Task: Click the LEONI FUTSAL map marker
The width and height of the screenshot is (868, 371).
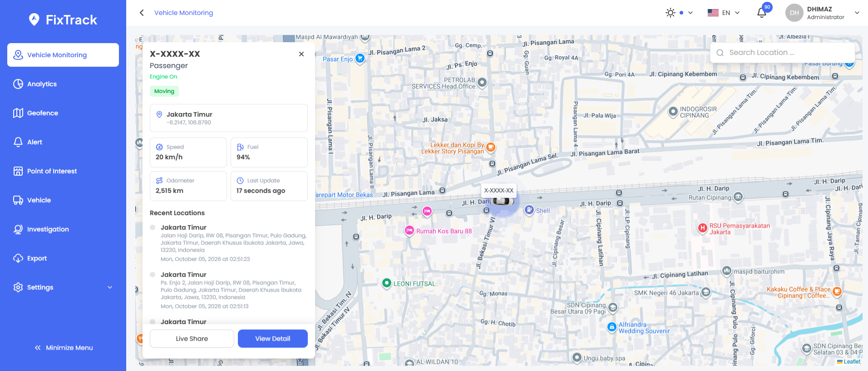Action: click(x=387, y=283)
